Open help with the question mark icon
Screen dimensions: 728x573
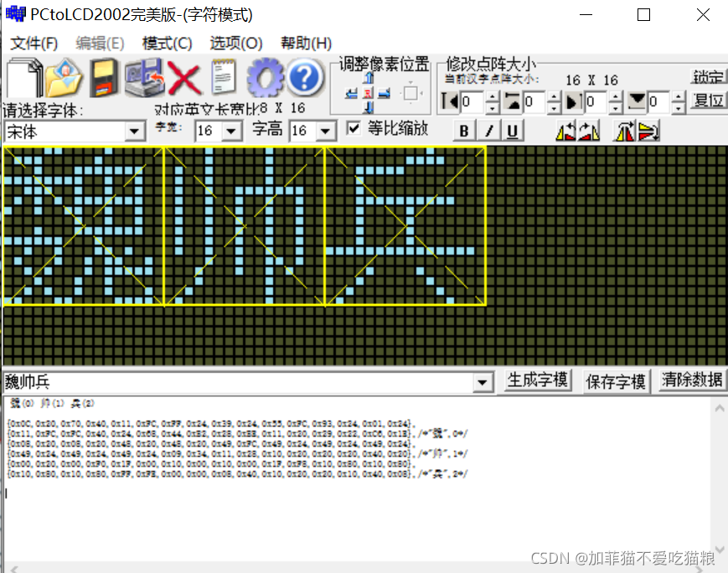305,77
